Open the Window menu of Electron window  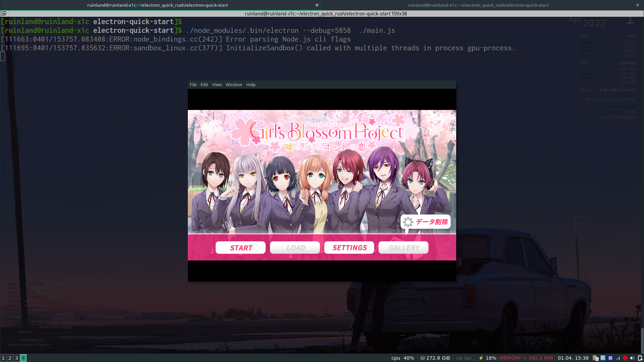tap(234, 85)
